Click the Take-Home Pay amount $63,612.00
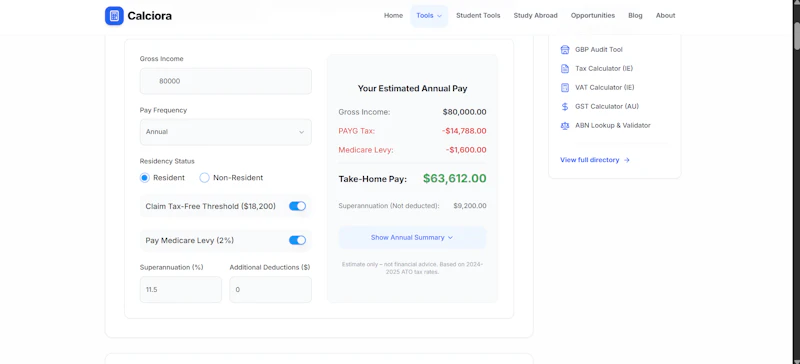Image resolution: width=800 pixels, height=364 pixels. [455, 179]
